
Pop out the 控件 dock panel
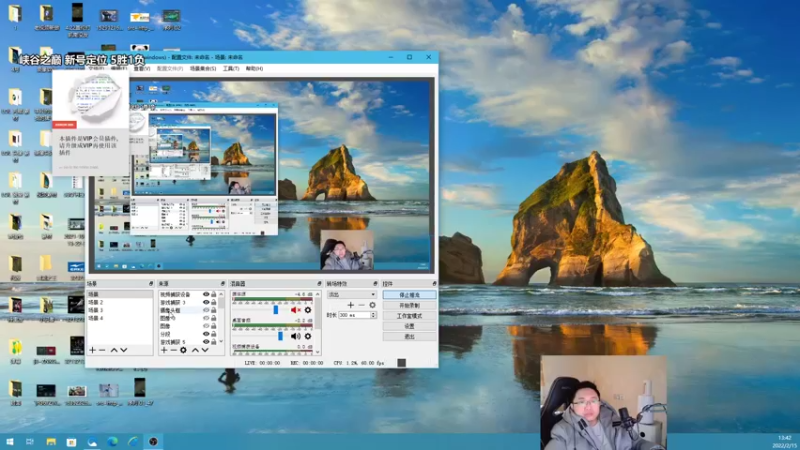(x=434, y=283)
